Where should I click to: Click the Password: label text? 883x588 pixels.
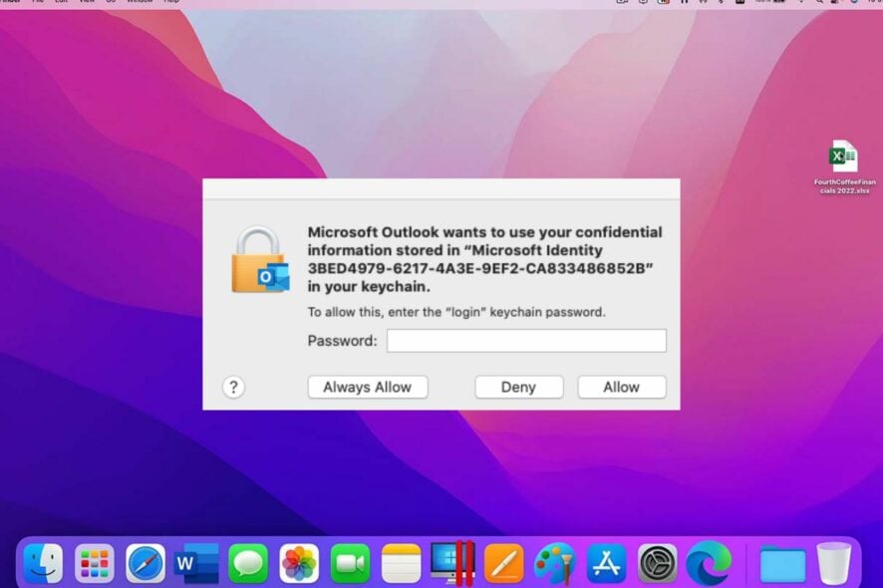pyautogui.click(x=343, y=341)
